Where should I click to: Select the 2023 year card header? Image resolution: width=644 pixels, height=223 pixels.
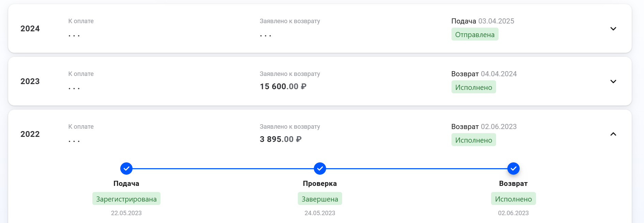(30, 81)
